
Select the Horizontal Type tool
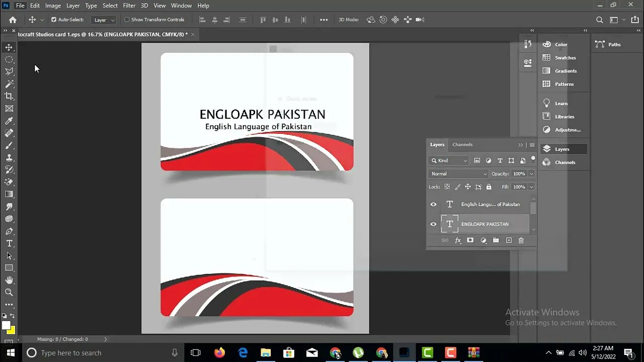[9, 243]
